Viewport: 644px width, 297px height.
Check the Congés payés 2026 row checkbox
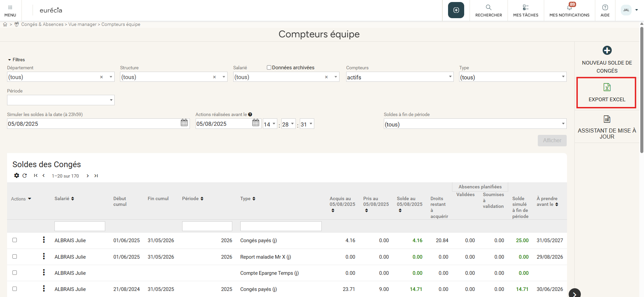(14, 240)
